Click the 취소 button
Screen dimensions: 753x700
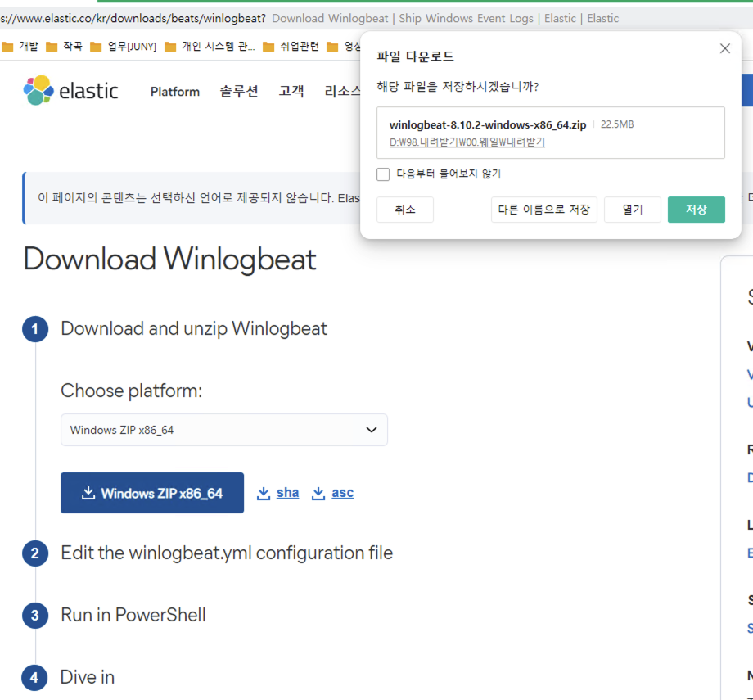tap(405, 210)
